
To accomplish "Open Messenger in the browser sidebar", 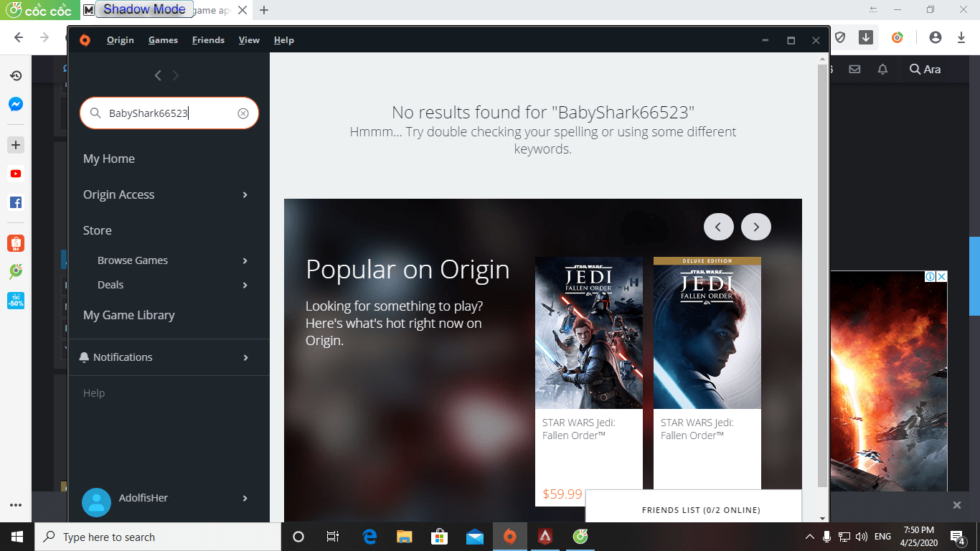I will pos(16,104).
